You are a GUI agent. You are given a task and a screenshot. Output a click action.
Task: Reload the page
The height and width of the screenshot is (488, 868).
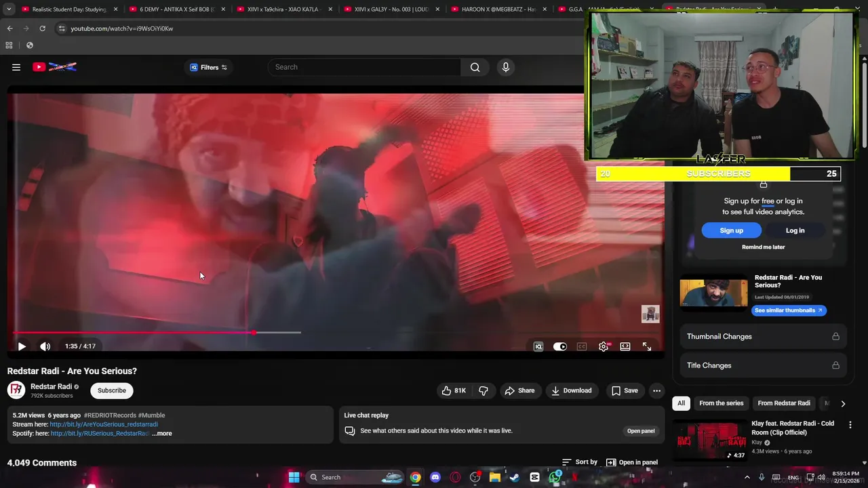(x=42, y=28)
